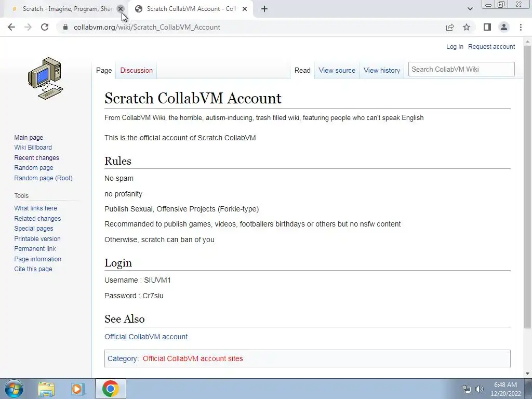Go back using the browser back arrow
Screen dimensions: 532x399
(11, 27)
